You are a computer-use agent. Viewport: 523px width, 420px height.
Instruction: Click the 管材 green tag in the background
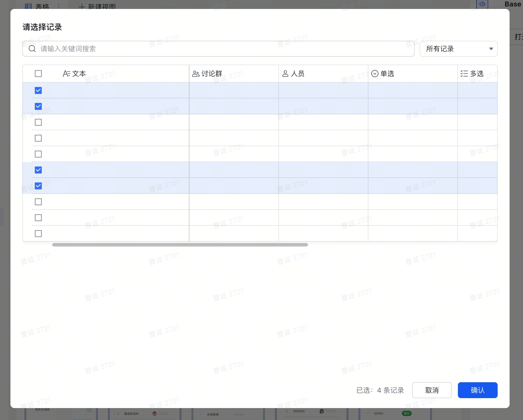(407, 413)
